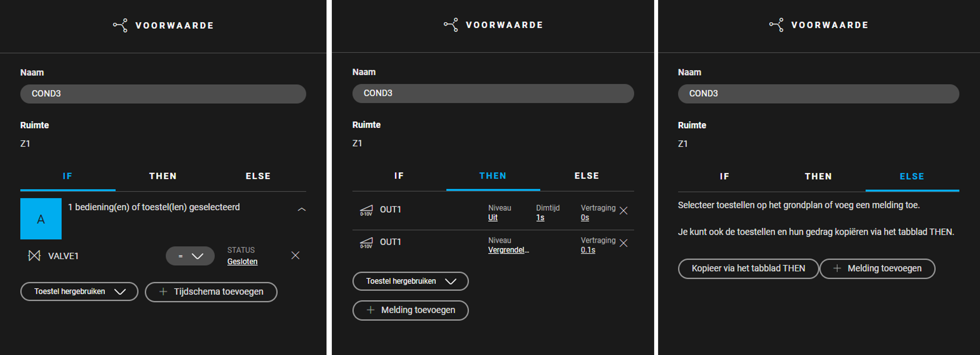This screenshot has width=980, height=355.
Task: Go to THEN tab in right panel
Action: pos(819,176)
